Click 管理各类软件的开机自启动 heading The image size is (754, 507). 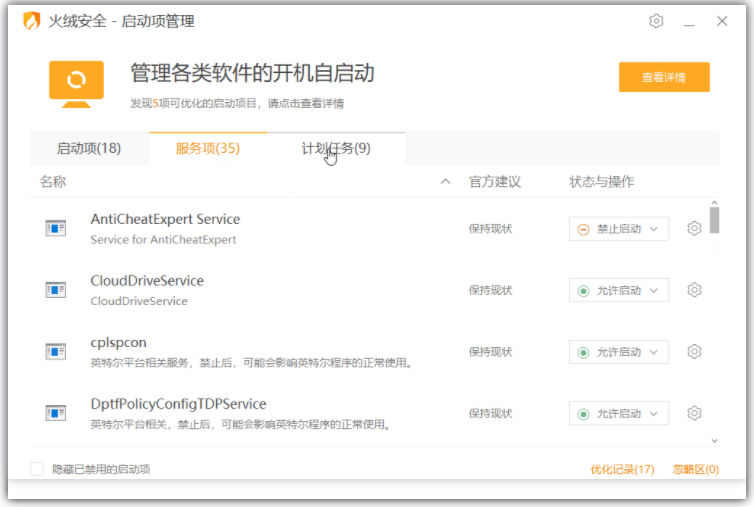(x=252, y=73)
